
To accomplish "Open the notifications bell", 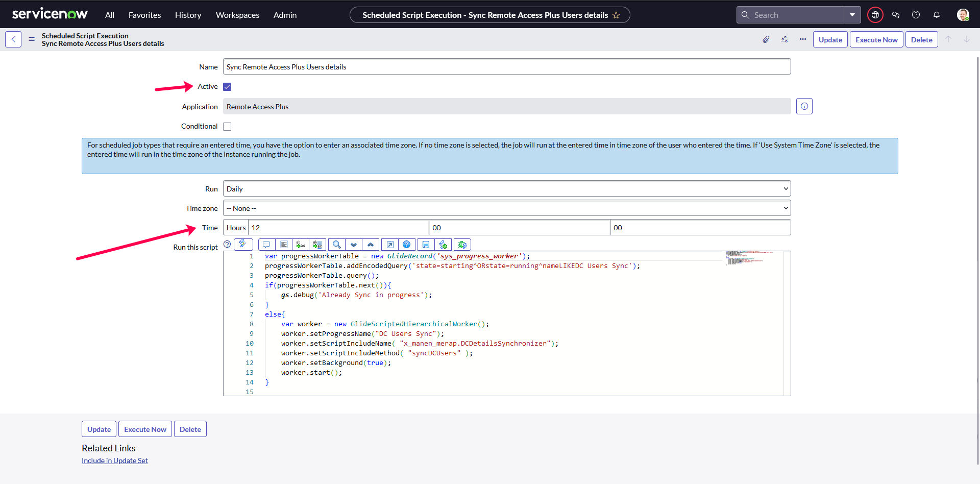I will point(936,15).
